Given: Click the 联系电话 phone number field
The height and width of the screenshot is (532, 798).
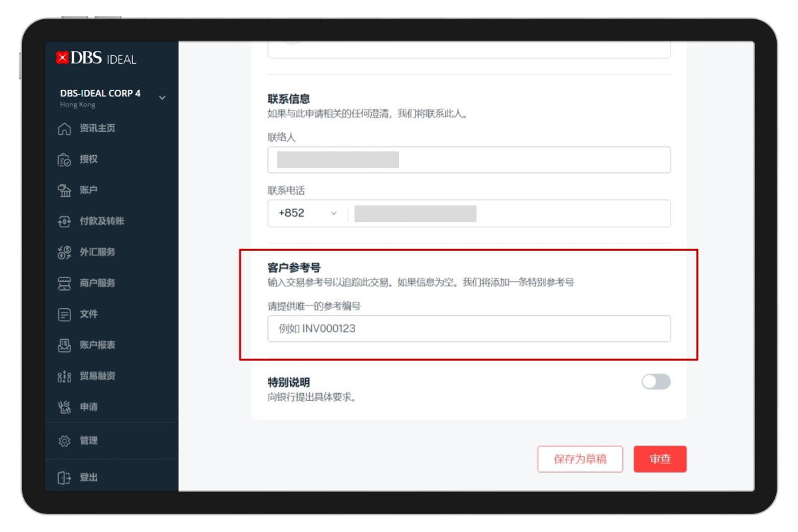Looking at the screenshot, I should [509, 213].
